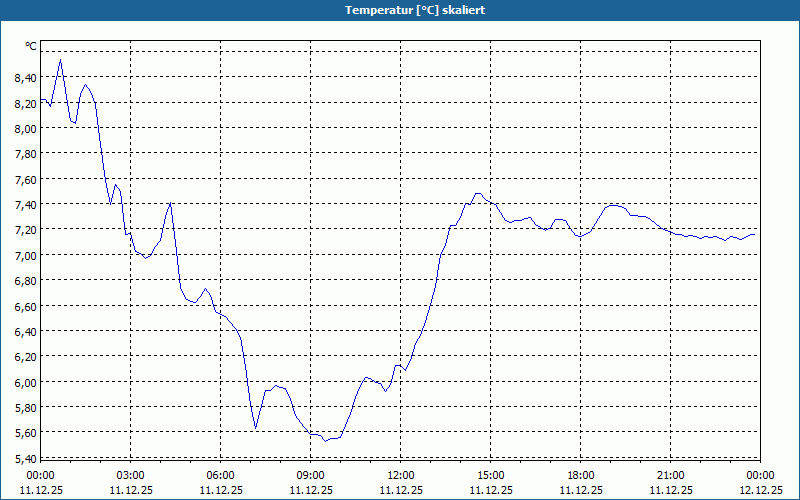This screenshot has height=500, width=800.
Task: Select the 18:00 time label
Action: tap(581, 476)
